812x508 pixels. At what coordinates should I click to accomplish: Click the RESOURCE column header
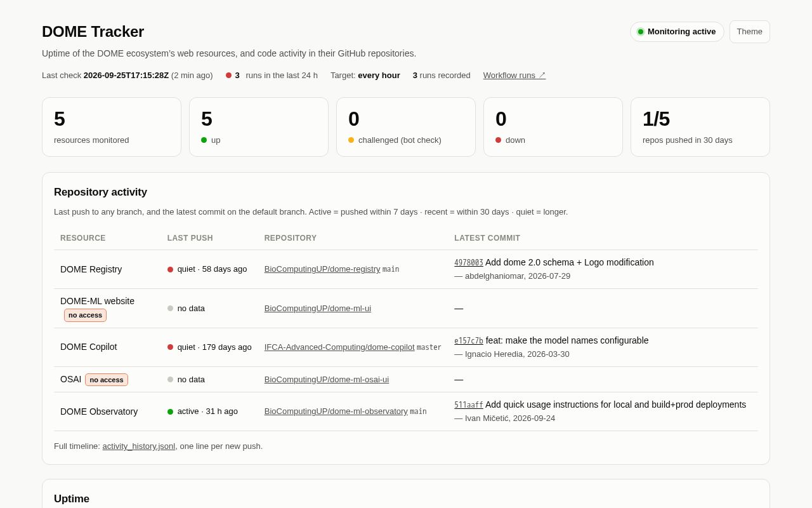pos(83,238)
